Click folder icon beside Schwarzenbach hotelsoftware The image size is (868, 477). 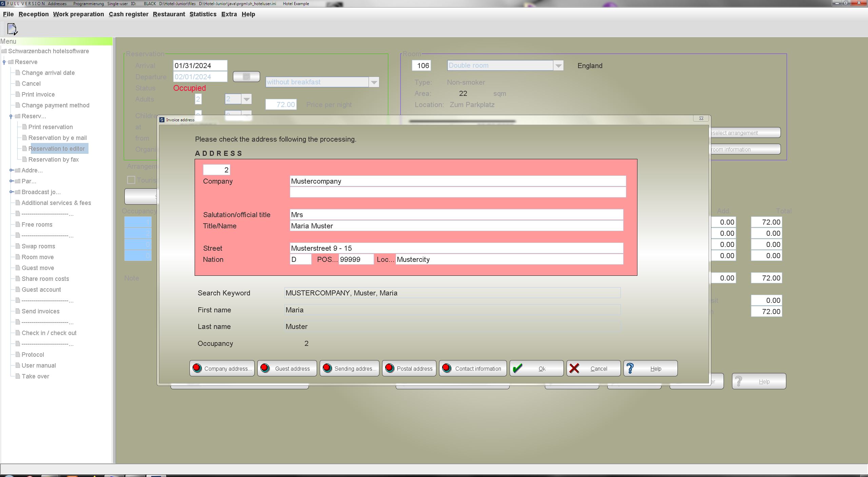4,51
